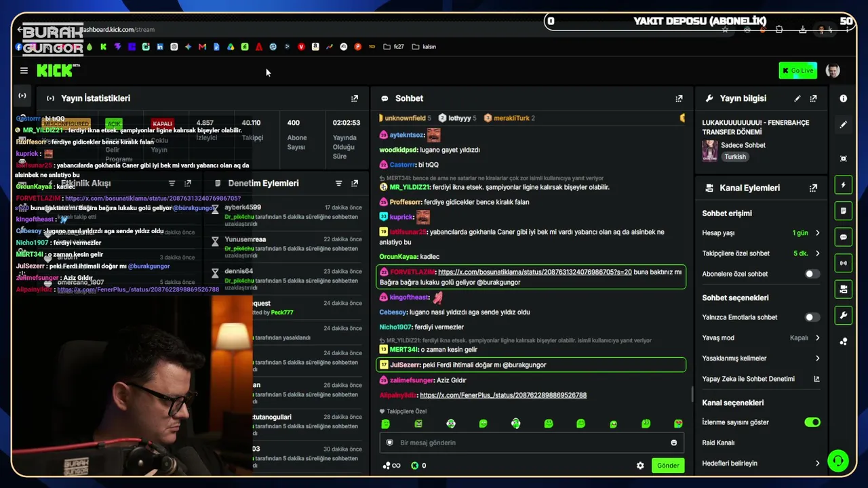
Task: Open the info icon in the right sidebar
Action: 844,98
